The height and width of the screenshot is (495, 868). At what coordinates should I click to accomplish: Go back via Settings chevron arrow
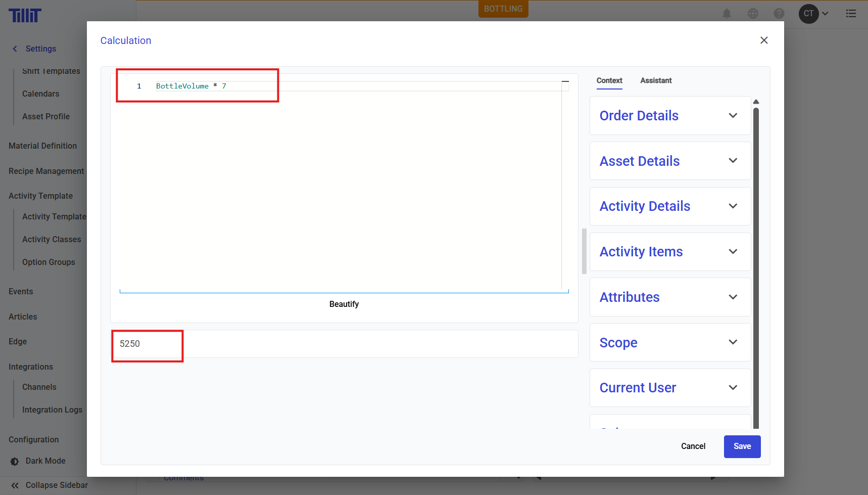tap(15, 49)
